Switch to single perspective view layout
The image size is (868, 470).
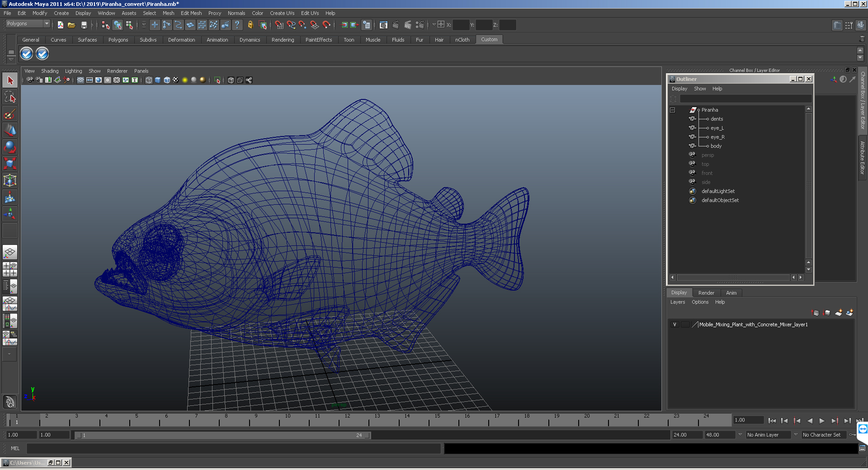coord(10,252)
